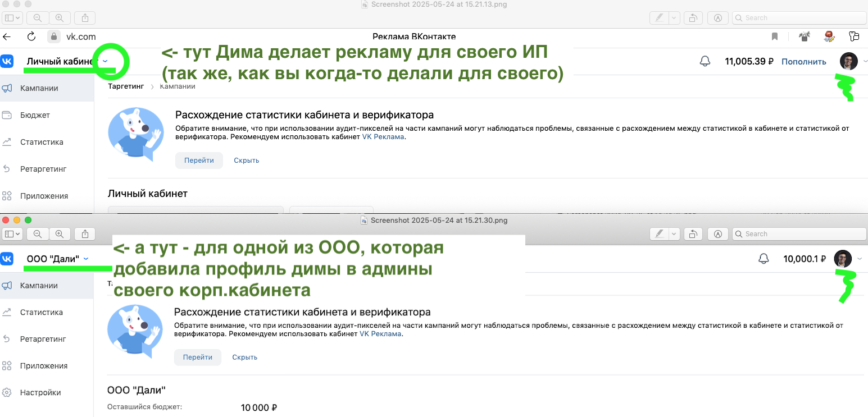868x417 pixels.
Task: Click Настройки gear icon in sidebar
Action: click(7, 393)
